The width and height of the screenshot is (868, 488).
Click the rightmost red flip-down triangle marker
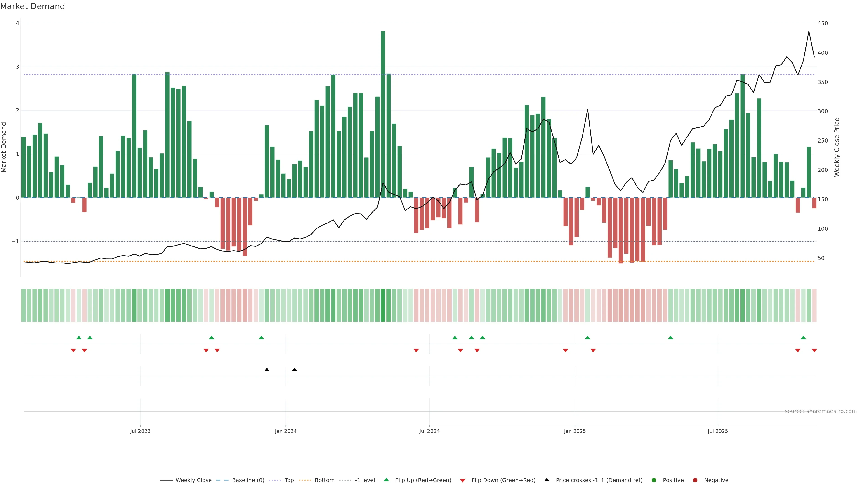[x=814, y=351]
